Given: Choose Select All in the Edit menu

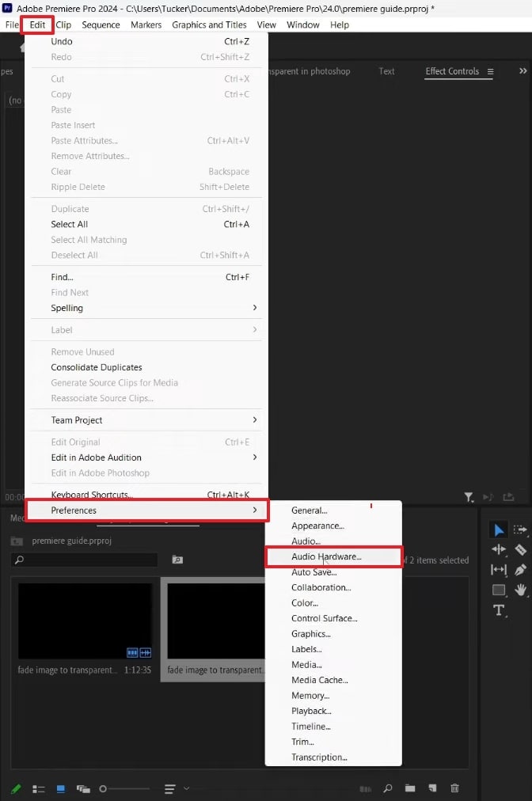Looking at the screenshot, I should (x=146, y=224).
